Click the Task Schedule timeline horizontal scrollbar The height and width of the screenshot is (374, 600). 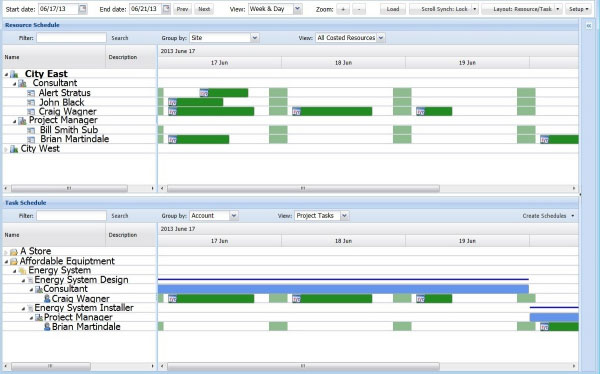click(303, 366)
